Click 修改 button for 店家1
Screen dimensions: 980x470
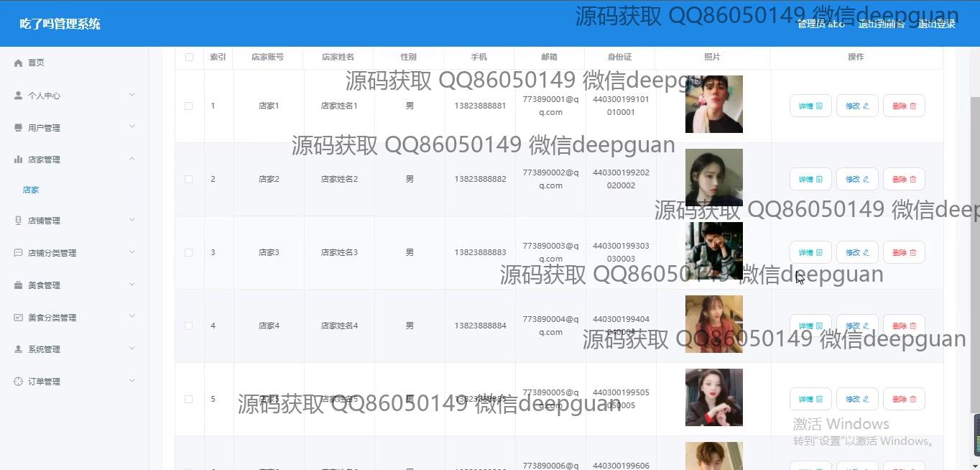tap(857, 106)
